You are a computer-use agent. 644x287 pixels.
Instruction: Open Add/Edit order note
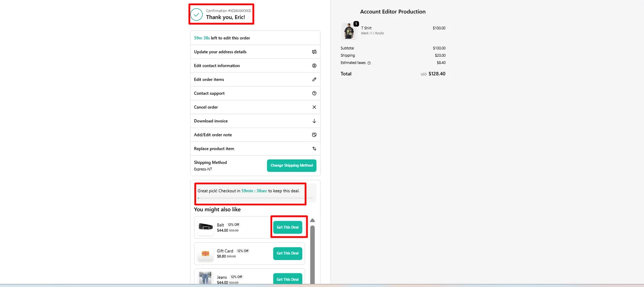point(255,135)
